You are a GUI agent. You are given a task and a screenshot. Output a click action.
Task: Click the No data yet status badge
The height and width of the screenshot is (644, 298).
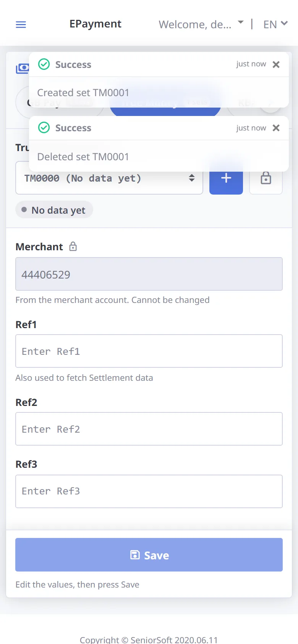54,210
